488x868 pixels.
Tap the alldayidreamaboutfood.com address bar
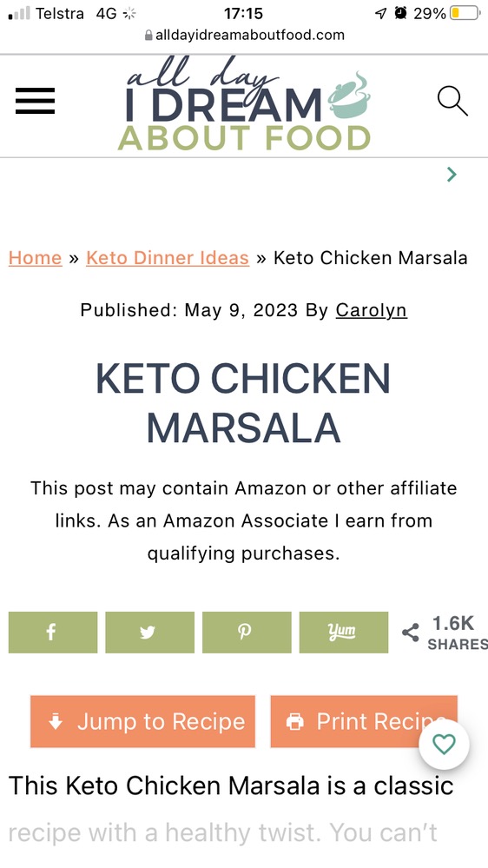click(244, 36)
